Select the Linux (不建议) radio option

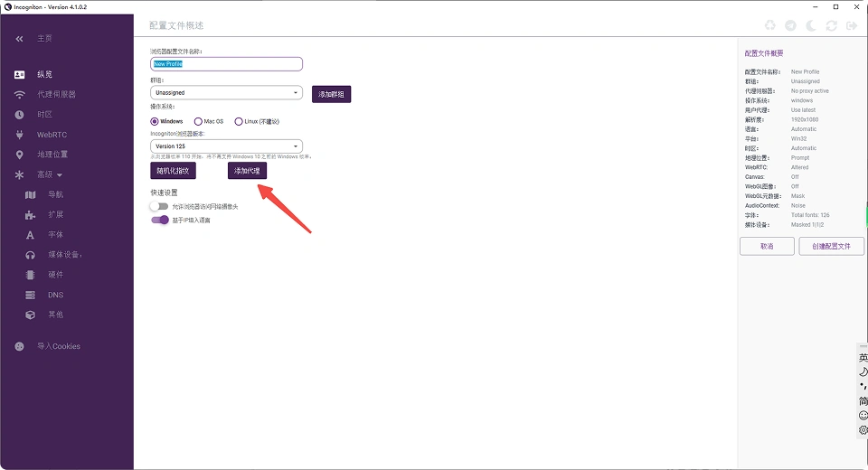239,121
